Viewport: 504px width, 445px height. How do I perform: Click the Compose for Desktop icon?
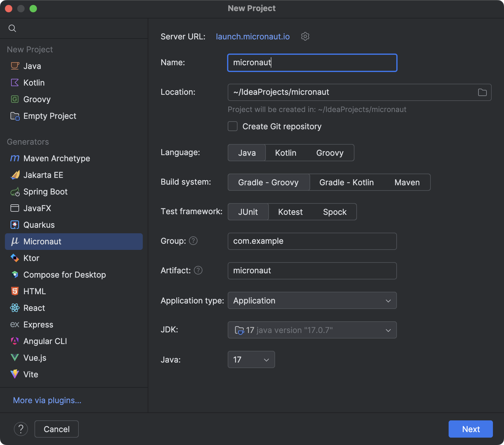click(14, 275)
